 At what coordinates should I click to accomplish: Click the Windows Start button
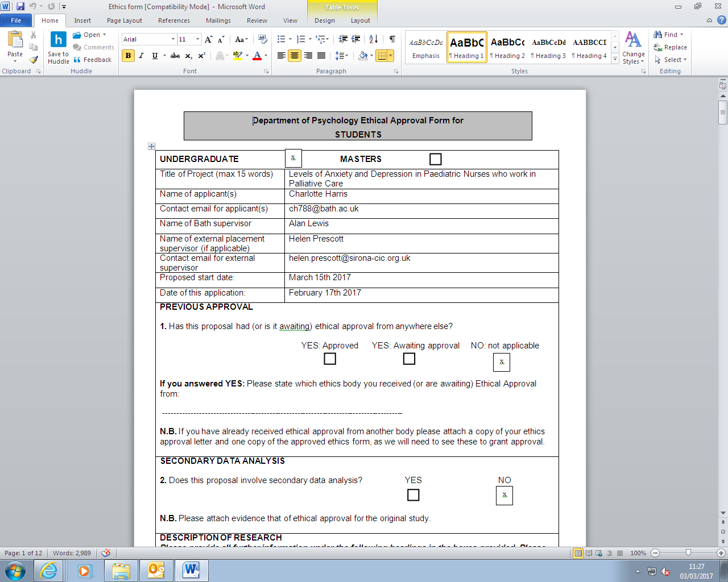pyautogui.click(x=15, y=571)
